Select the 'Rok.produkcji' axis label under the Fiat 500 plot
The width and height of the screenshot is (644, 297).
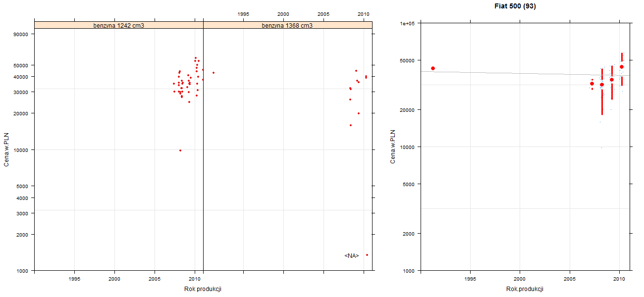click(x=525, y=289)
